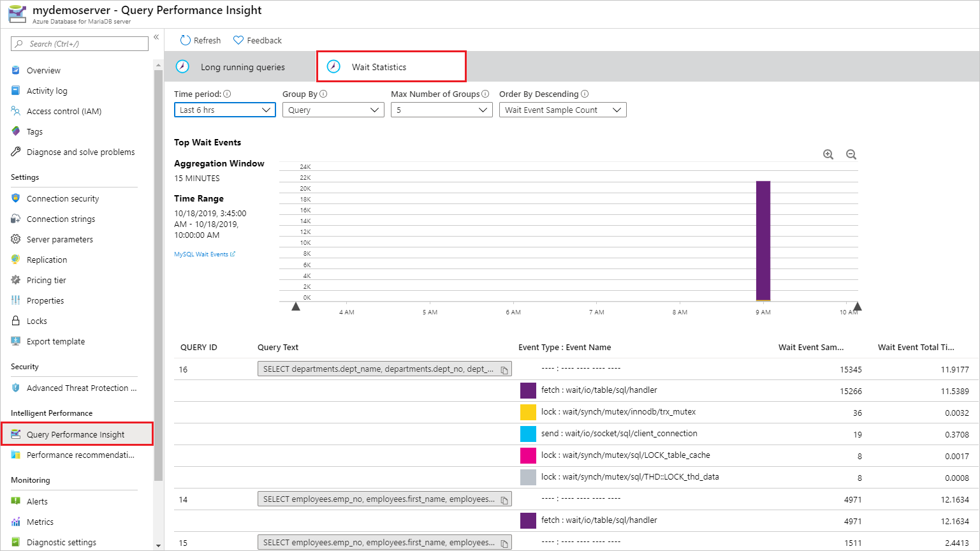
Task: Click the Feedback button label
Action: 264,40
